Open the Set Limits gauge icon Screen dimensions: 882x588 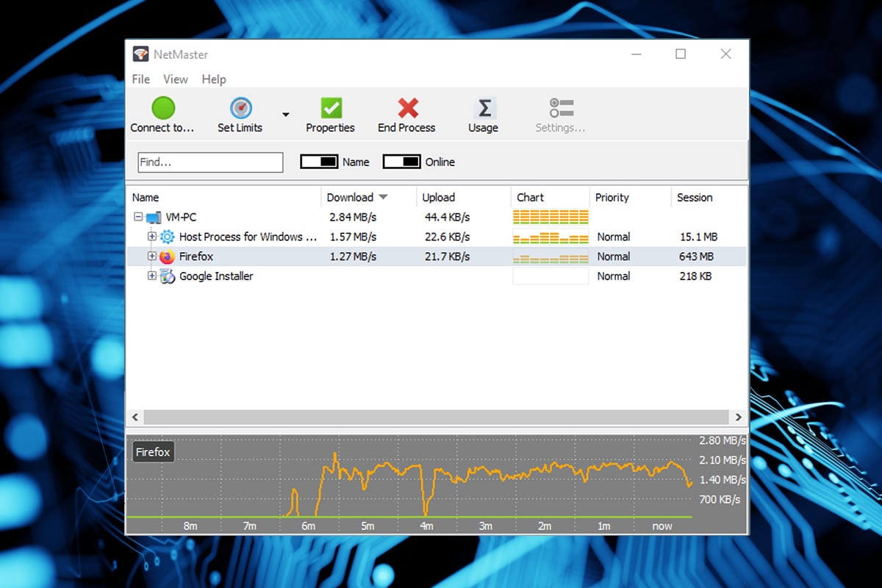tap(241, 108)
